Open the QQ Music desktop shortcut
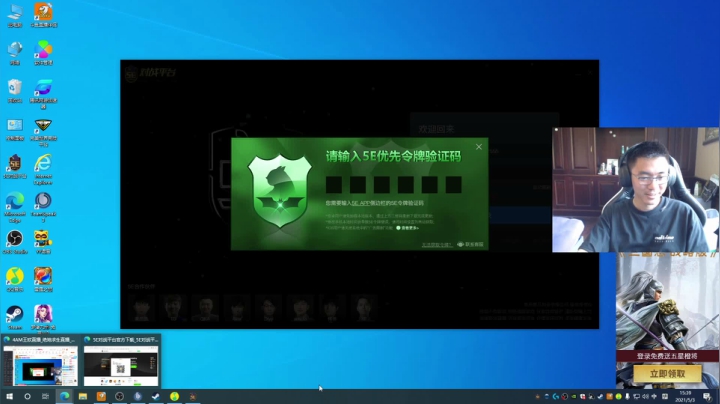Screen dimensions: 720x404 click(x=15, y=280)
